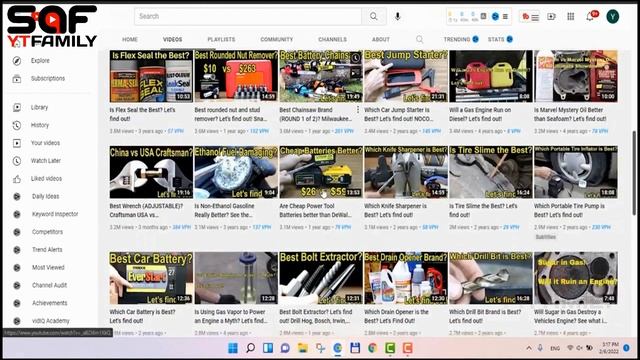Open 'Is Marvel Mystery Oil Better' title
Screen dimensions: 640x360
coord(570,114)
